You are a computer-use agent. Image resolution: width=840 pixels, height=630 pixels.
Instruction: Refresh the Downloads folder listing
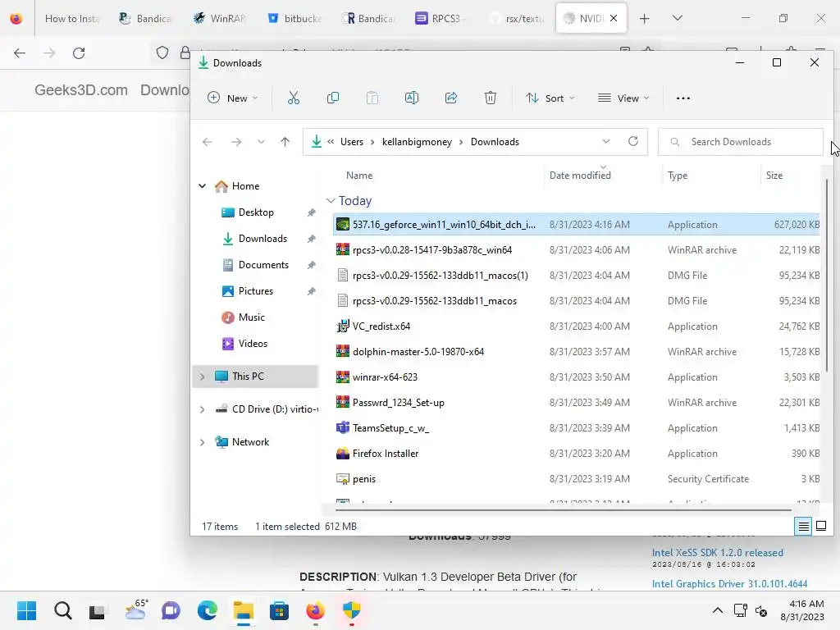click(x=633, y=141)
